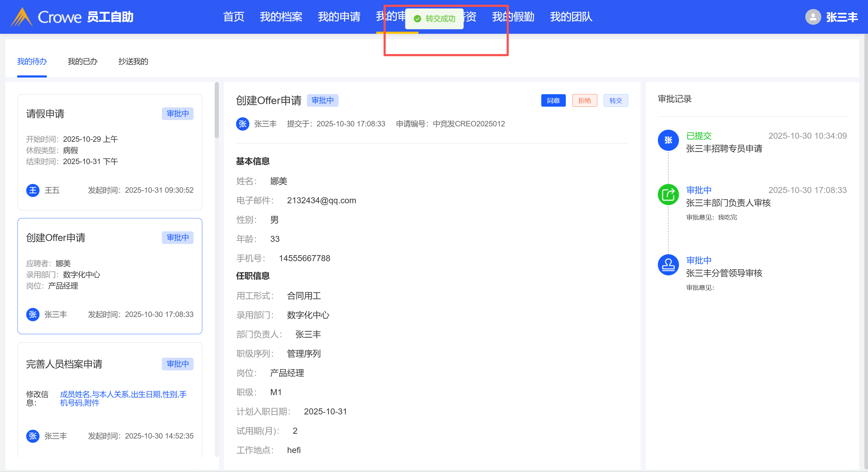Click the green transfer icon in the approval timeline
This screenshot has width=868, height=472.
(x=668, y=195)
